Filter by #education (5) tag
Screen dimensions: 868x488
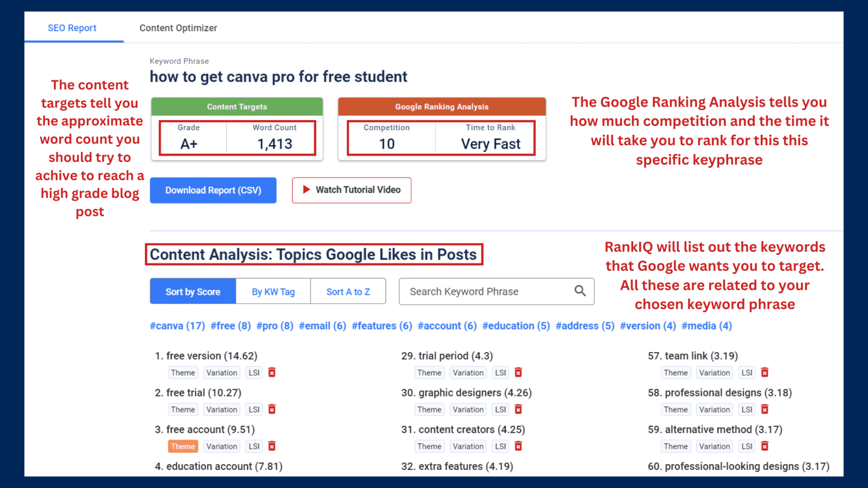(516, 326)
